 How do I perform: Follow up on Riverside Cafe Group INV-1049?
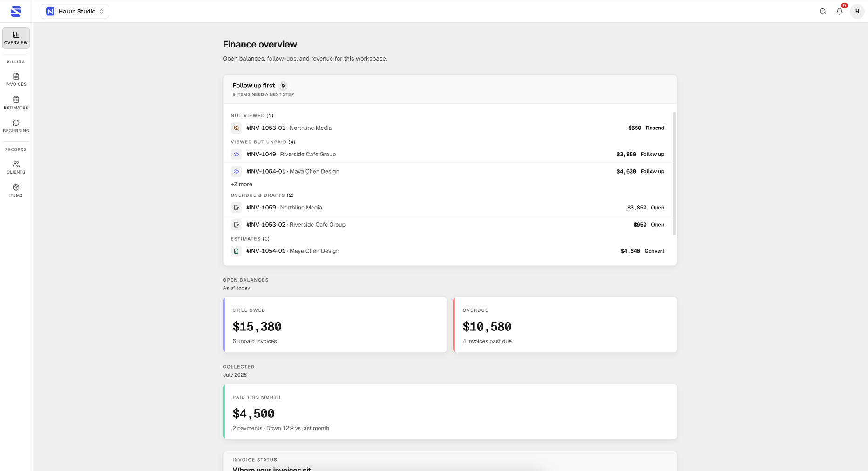point(652,155)
